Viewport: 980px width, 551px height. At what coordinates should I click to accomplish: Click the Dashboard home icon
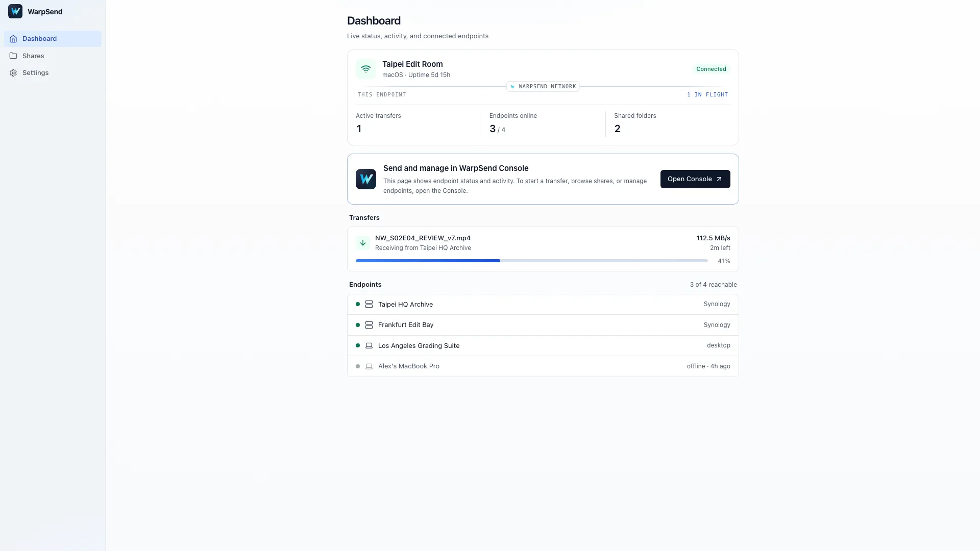13,39
